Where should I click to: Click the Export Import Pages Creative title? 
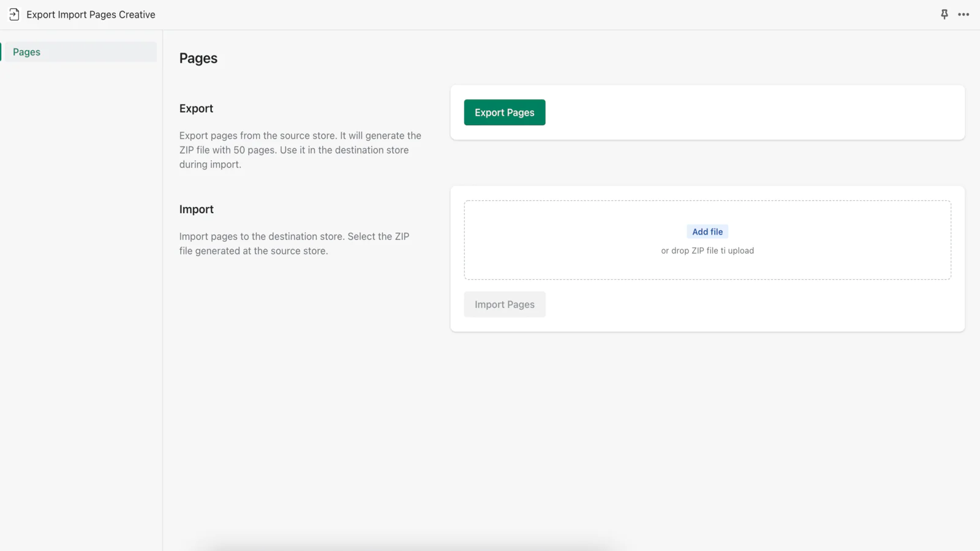91,15
